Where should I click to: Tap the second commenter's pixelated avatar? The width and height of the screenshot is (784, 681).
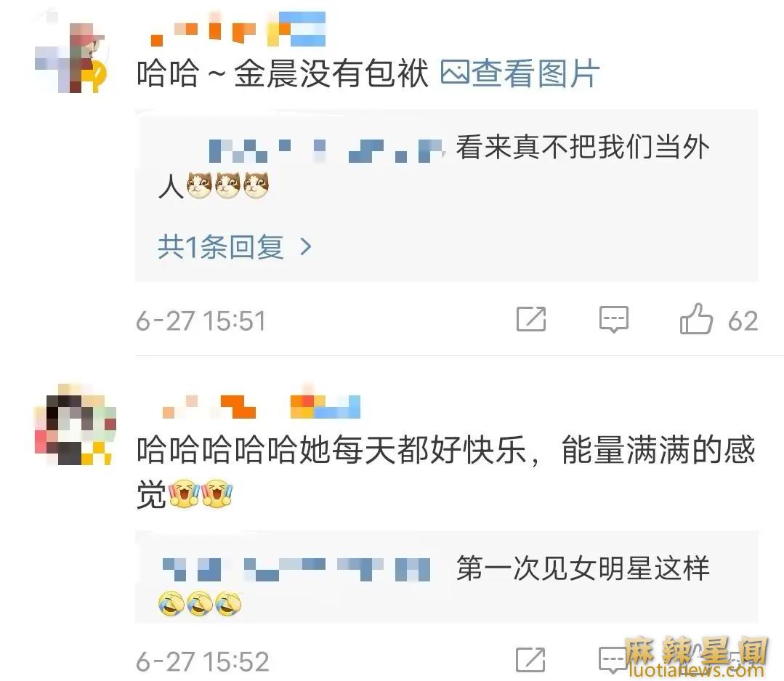coord(75,424)
